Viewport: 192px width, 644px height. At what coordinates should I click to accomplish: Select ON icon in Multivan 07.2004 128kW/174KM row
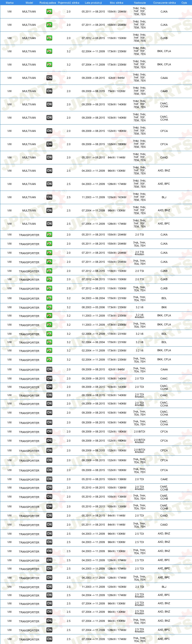tap(49, 224)
